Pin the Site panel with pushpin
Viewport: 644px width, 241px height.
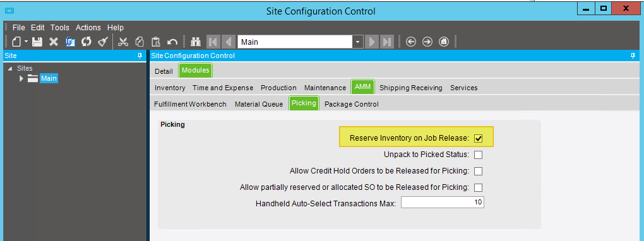[140, 56]
